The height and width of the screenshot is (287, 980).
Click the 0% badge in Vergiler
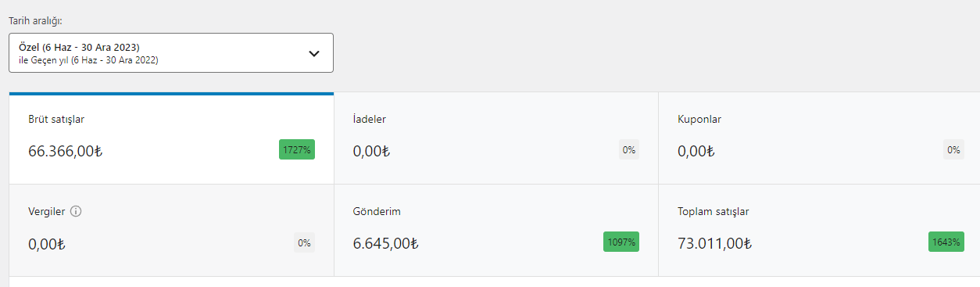[x=305, y=242]
